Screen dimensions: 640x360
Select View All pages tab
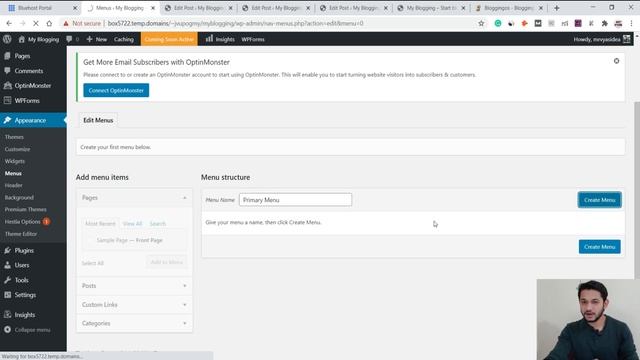[x=132, y=224]
